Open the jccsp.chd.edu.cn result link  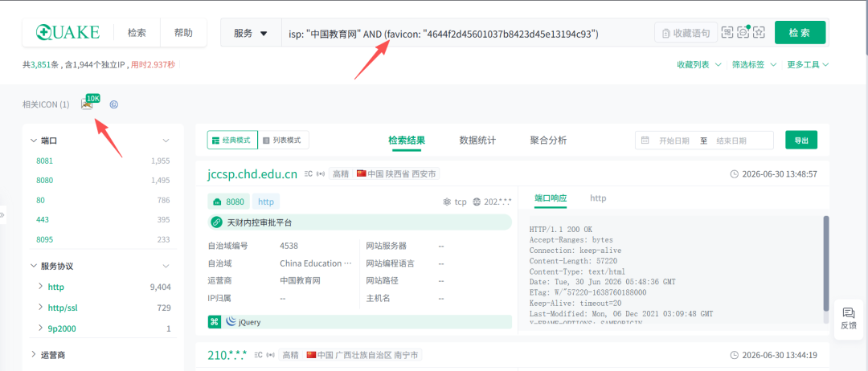253,174
